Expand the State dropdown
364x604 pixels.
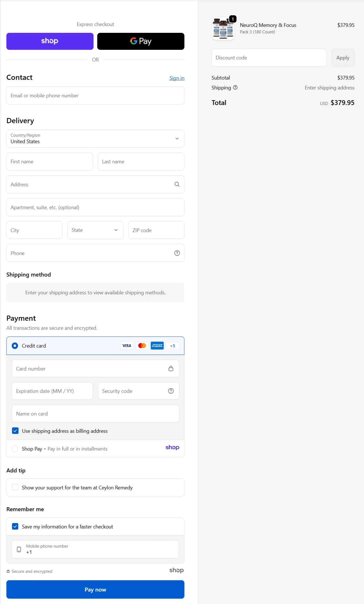click(95, 230)
